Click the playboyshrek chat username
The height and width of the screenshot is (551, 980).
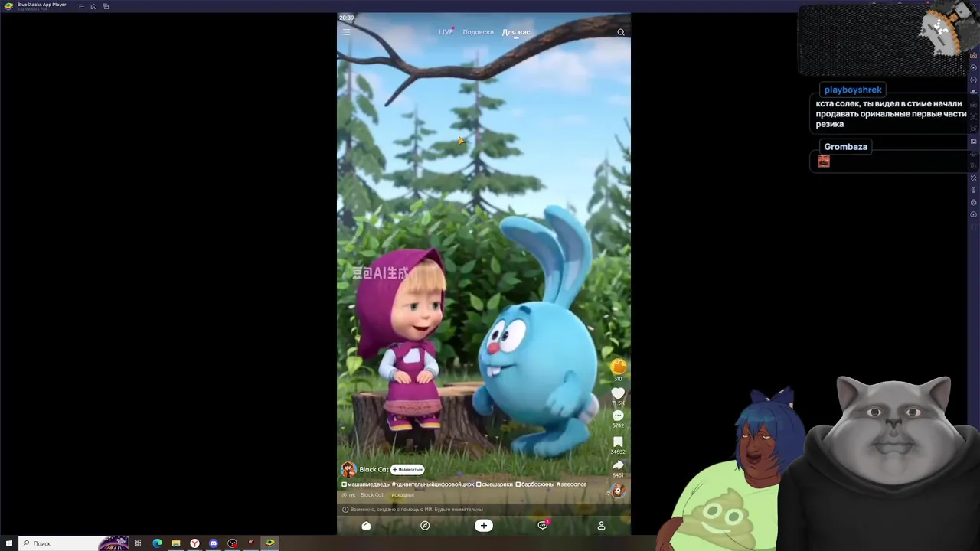point(853,90)
